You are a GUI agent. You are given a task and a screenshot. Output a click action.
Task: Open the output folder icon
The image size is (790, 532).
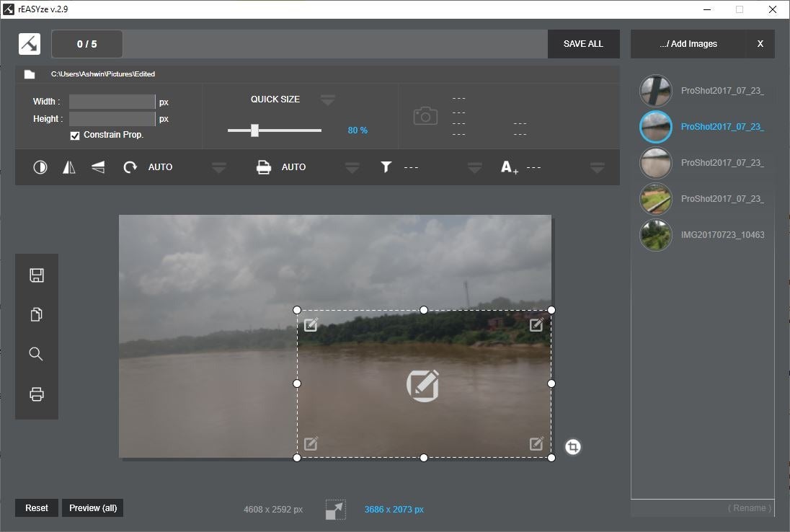30,74
